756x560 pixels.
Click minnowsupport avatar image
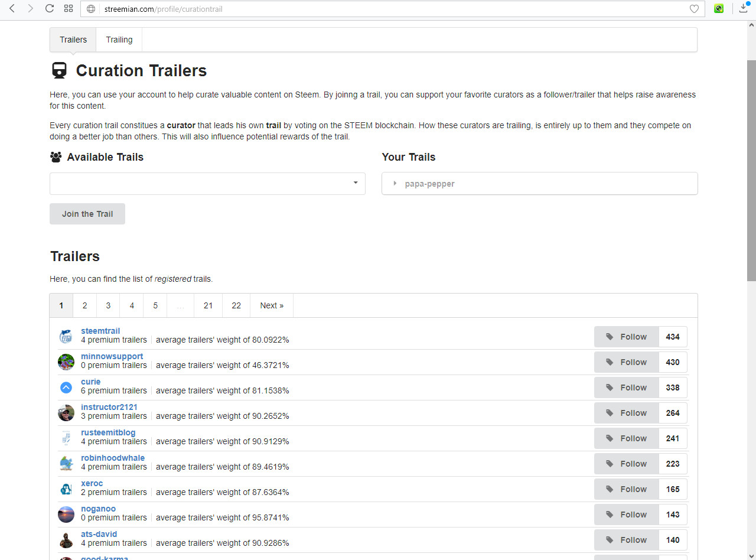[x=66, y=362]
